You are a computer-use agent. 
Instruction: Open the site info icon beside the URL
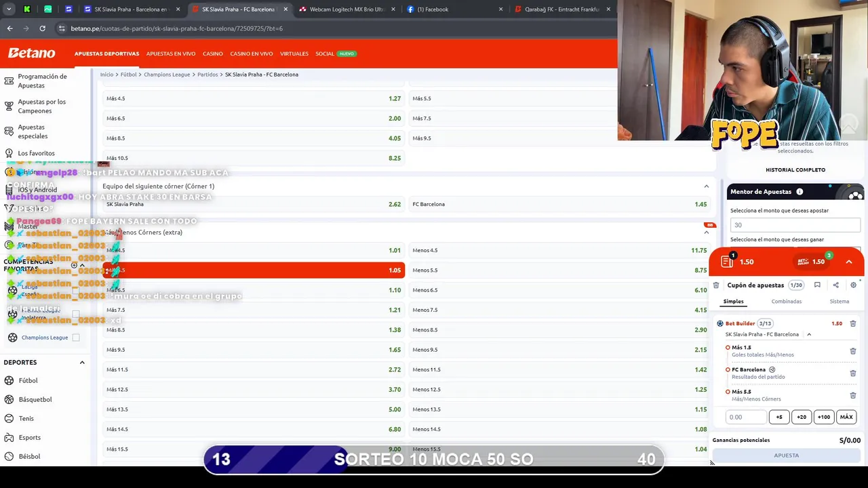point(62,28)
